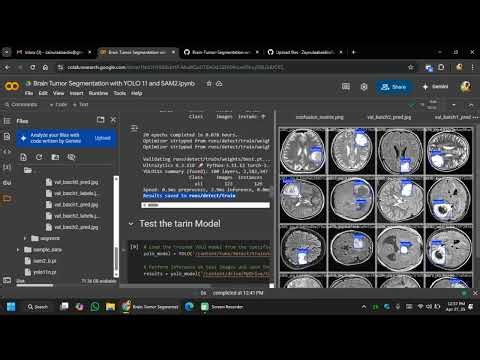Click the colab.research.google.com address bar
Screen dimensions: 480x360
(x=175, y=68)
